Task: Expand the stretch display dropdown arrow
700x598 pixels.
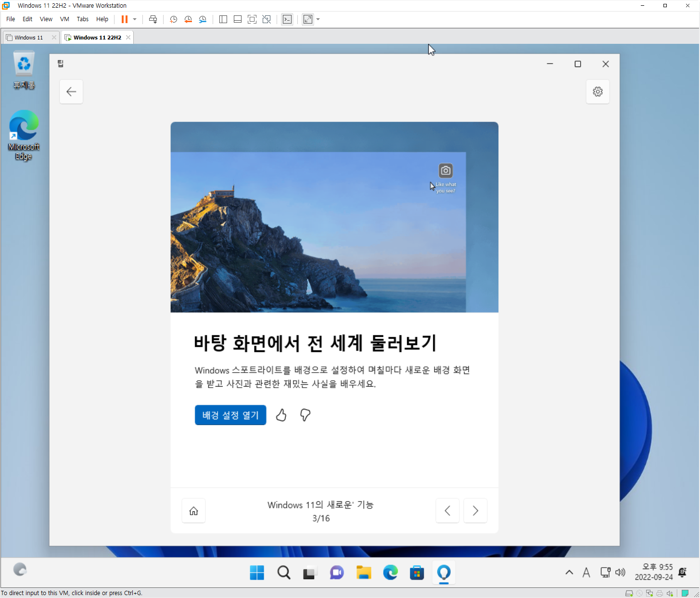Action: tap(318, 19)
